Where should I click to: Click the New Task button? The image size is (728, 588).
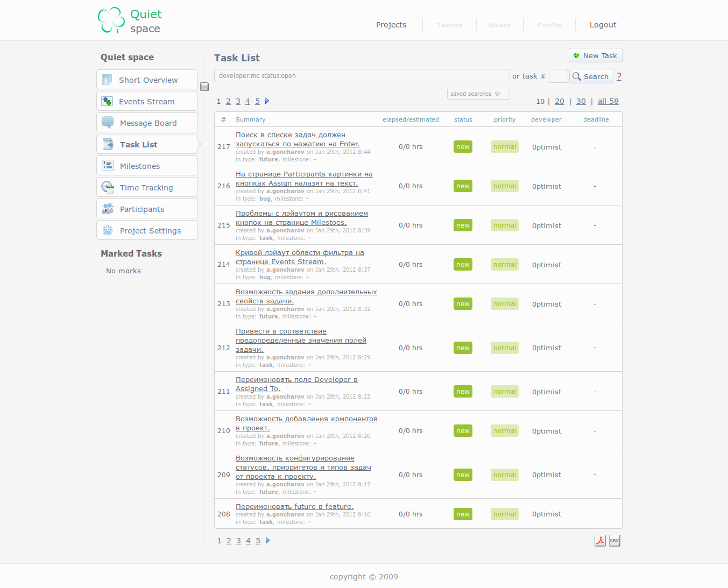[x=595, y=55]
